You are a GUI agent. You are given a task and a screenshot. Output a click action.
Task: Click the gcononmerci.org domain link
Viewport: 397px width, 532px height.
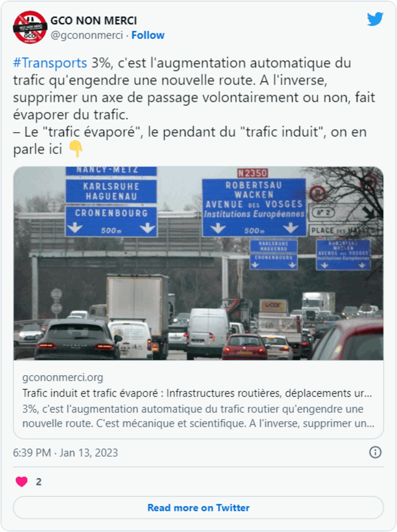[63, 377]
